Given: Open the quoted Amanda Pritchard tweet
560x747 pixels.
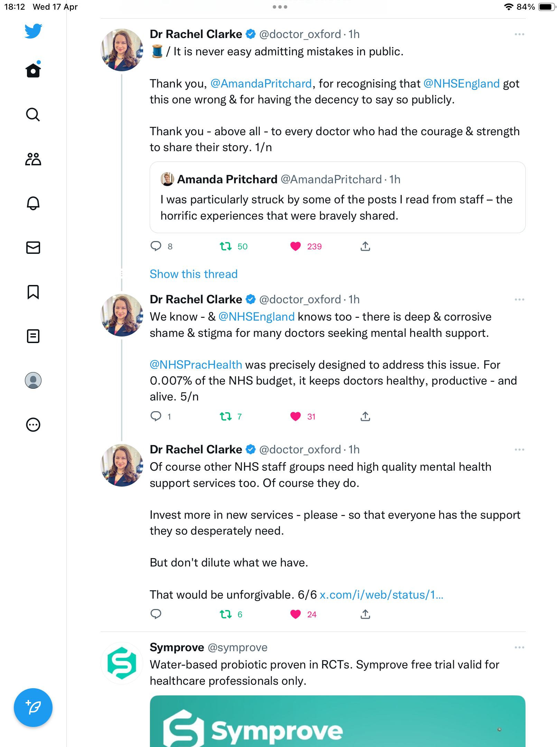Looking at the screenshot, I should [x=338, y=197].
